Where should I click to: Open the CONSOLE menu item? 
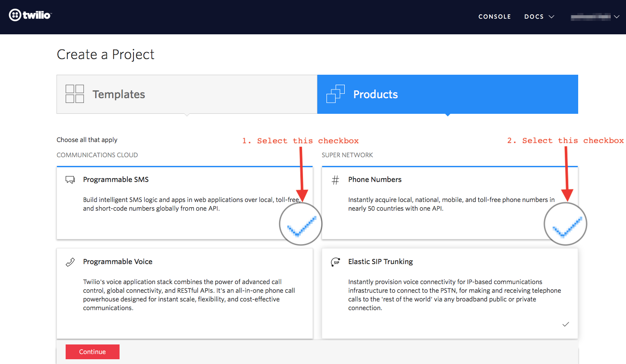494,17
